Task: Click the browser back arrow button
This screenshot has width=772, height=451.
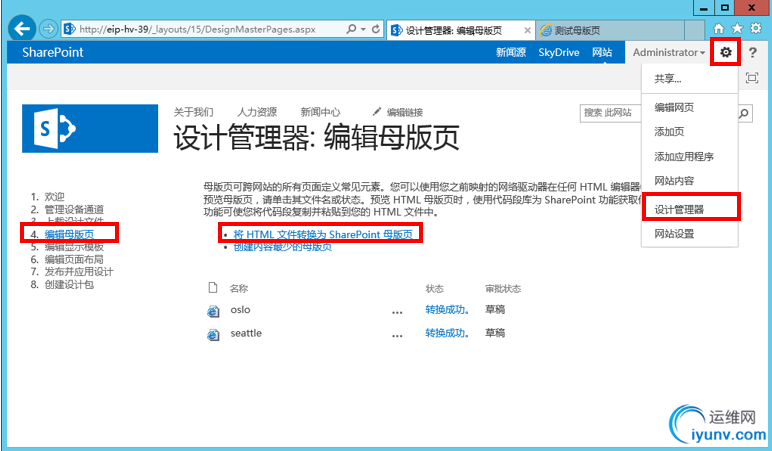Action: (x=22, y=29)
